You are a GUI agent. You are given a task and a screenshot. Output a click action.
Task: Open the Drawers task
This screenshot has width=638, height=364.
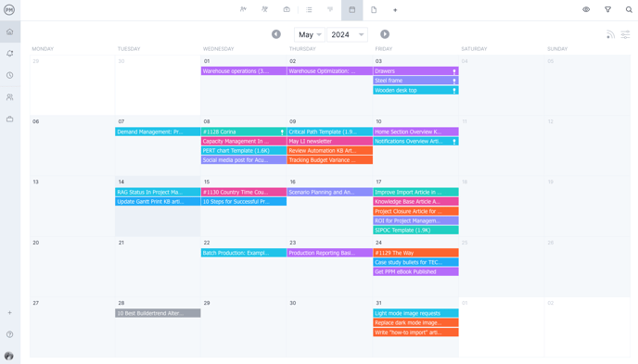415,71
